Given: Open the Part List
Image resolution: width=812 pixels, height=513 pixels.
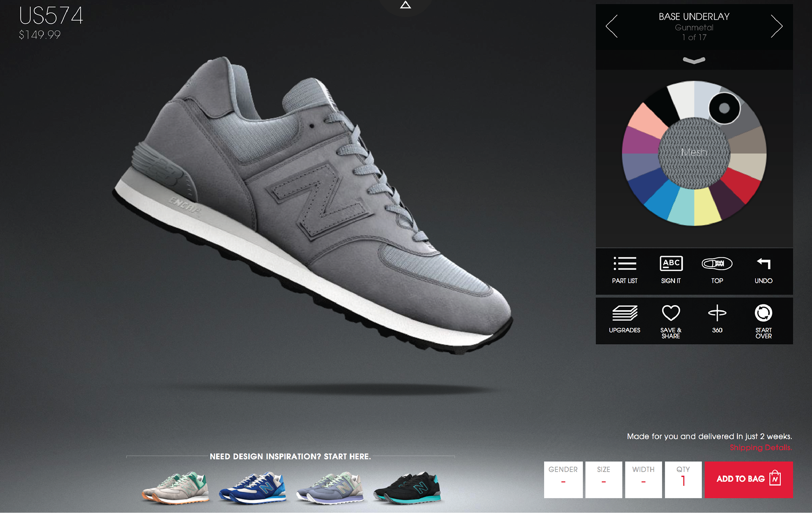Looking at the screenshot, I should pos(625,270).
